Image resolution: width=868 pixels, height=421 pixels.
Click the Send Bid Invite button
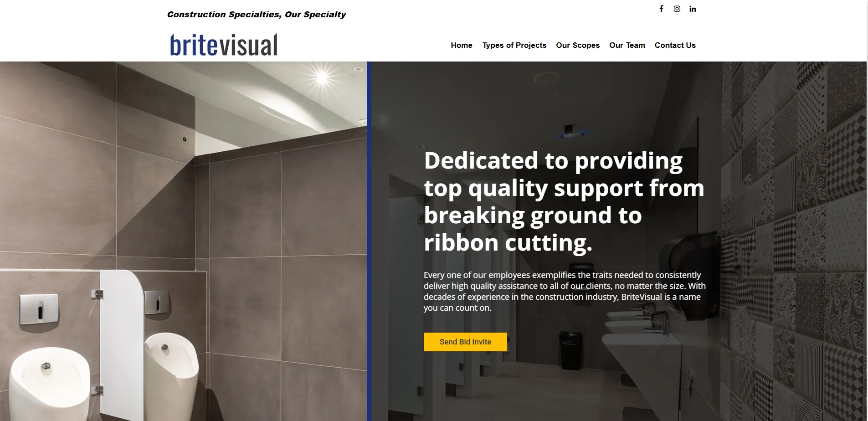[x=465, y=342]
